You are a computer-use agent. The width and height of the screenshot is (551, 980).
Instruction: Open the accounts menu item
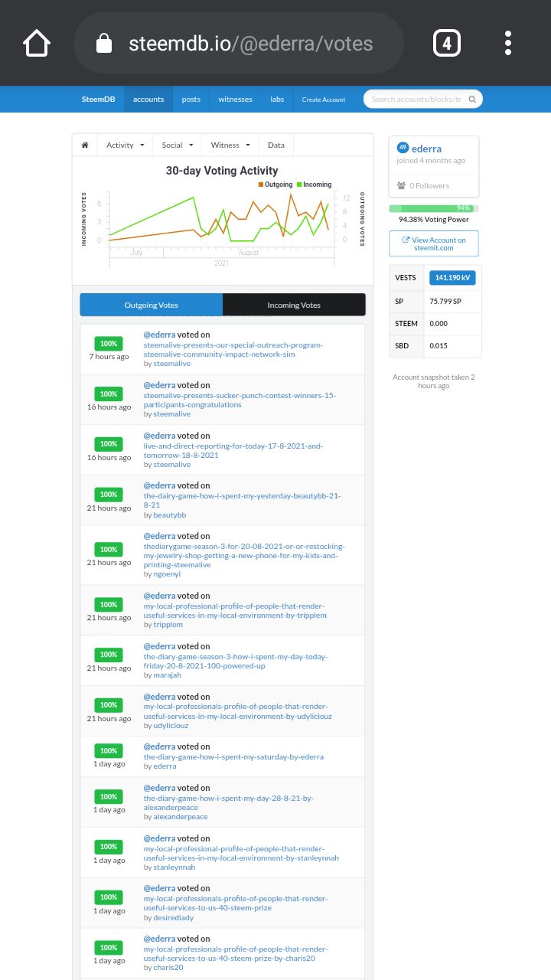click(x=148, y=99)
